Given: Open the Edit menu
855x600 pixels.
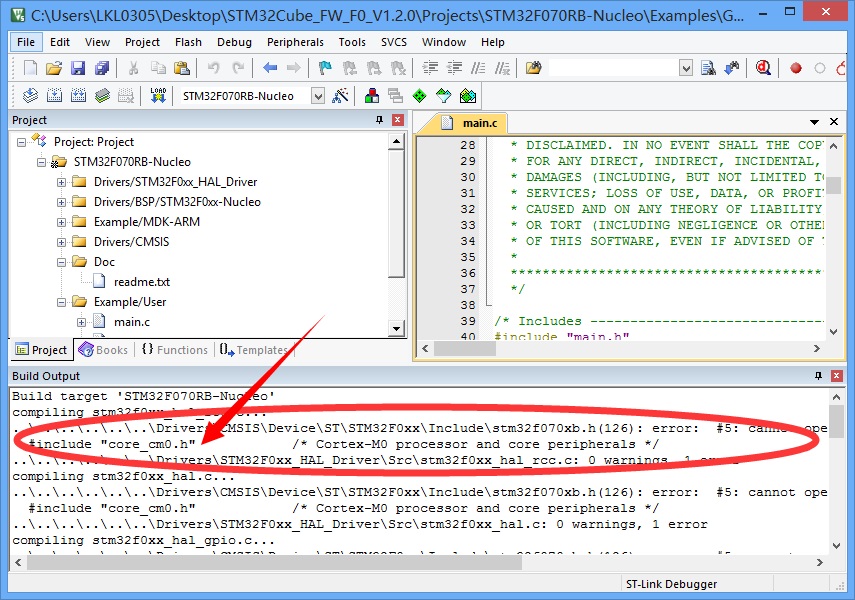Looking at the screenshot, I should (x=59, y=42).
